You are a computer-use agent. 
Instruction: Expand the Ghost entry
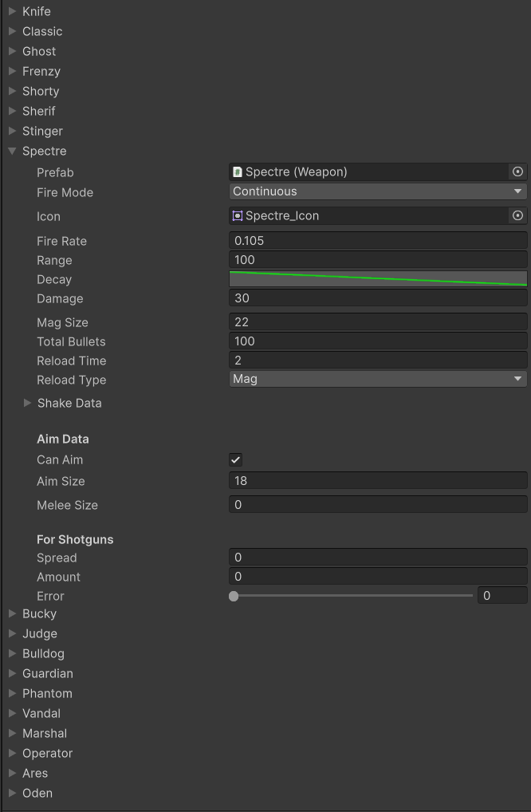click(13, 51)
